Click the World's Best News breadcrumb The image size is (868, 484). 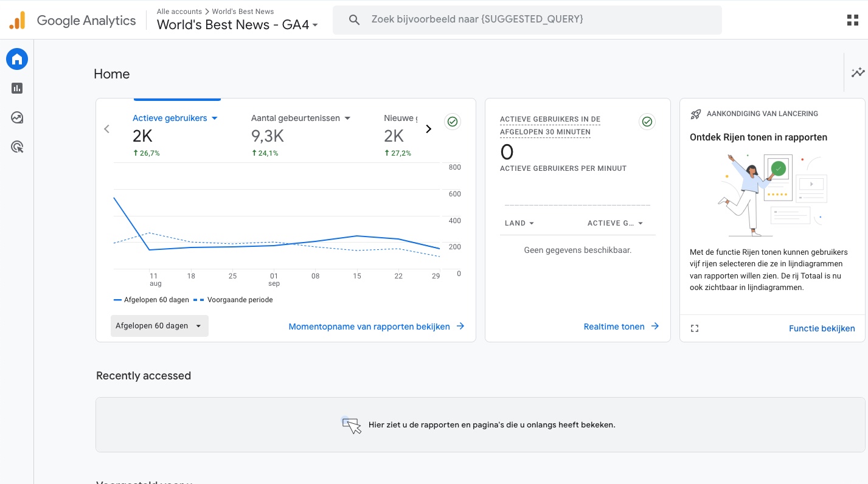tap(243, 12)
